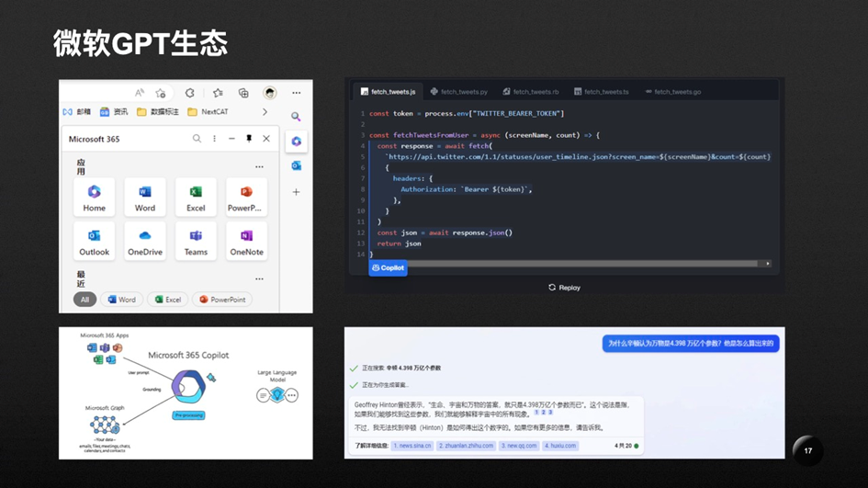
Task: Open the Word app tile
Action: 145,198
